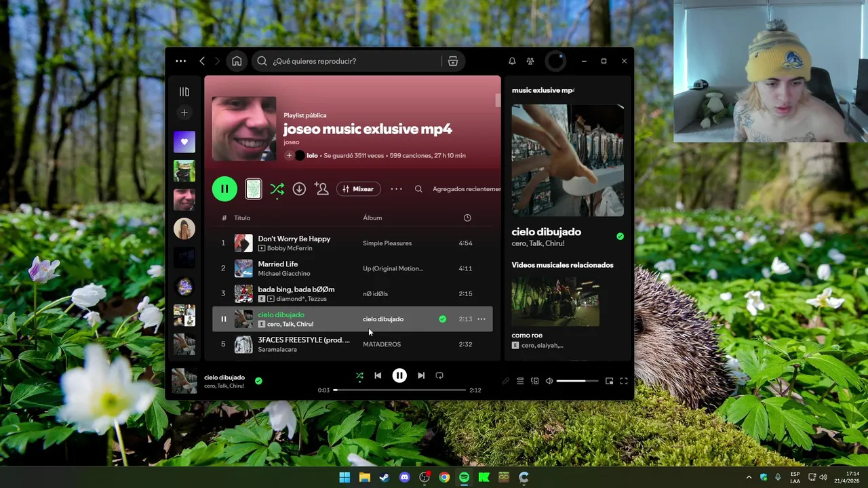
Task: Open the Home page button
Action: (237, 61)
